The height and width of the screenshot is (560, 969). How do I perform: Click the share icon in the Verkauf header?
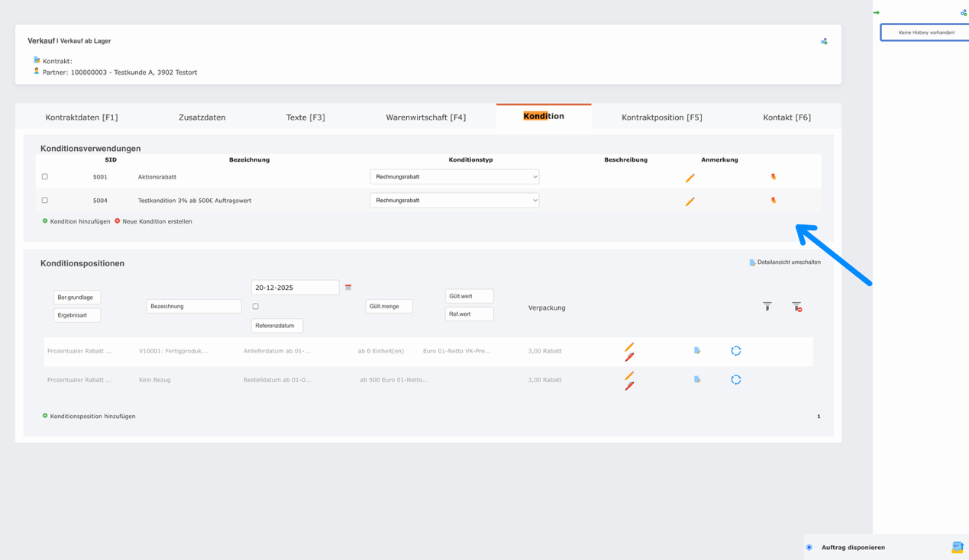click(x=824, y=41)
